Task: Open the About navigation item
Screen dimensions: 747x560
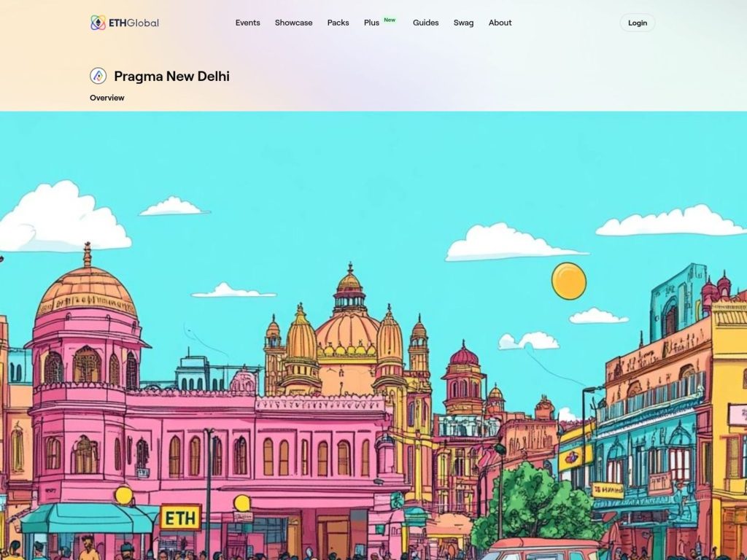Action: tap(500, 23)
